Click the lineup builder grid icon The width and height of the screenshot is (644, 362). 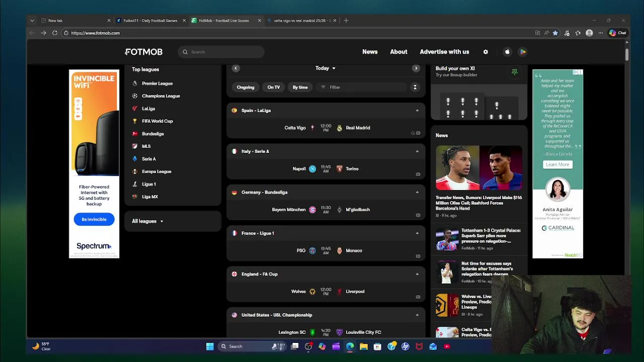click(514, 72)
